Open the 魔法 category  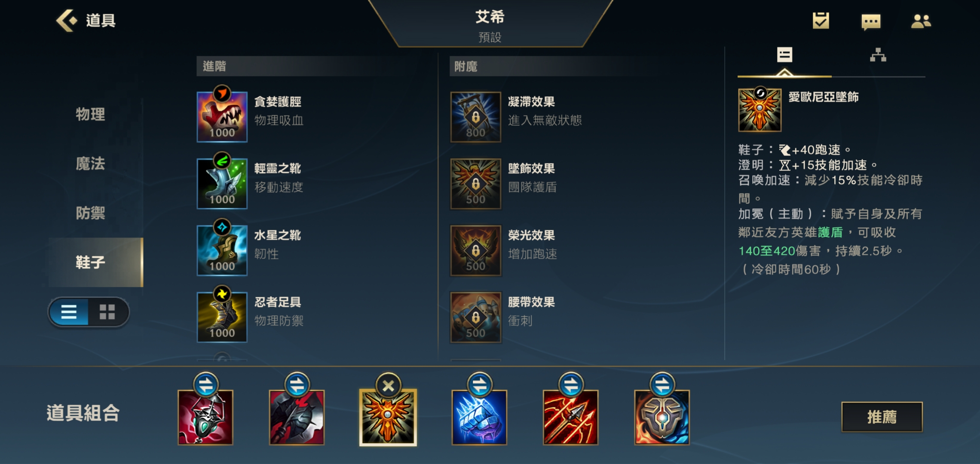point(90,164)
